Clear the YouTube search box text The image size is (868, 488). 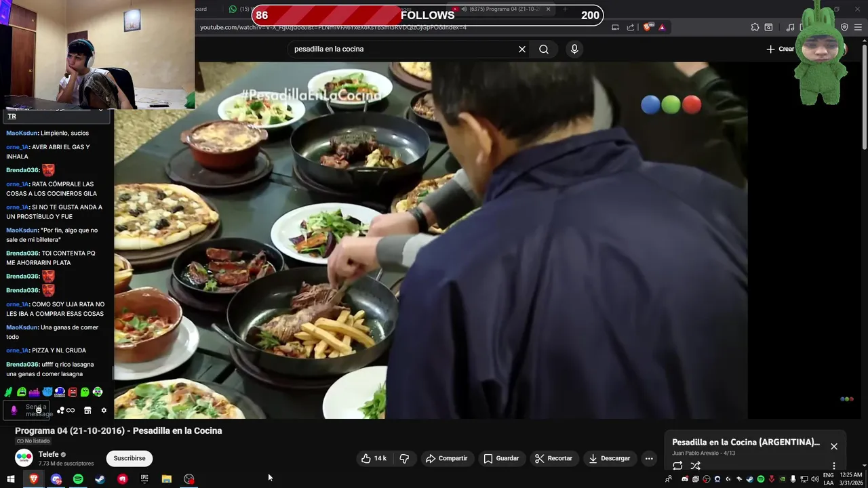pos(522,49)
